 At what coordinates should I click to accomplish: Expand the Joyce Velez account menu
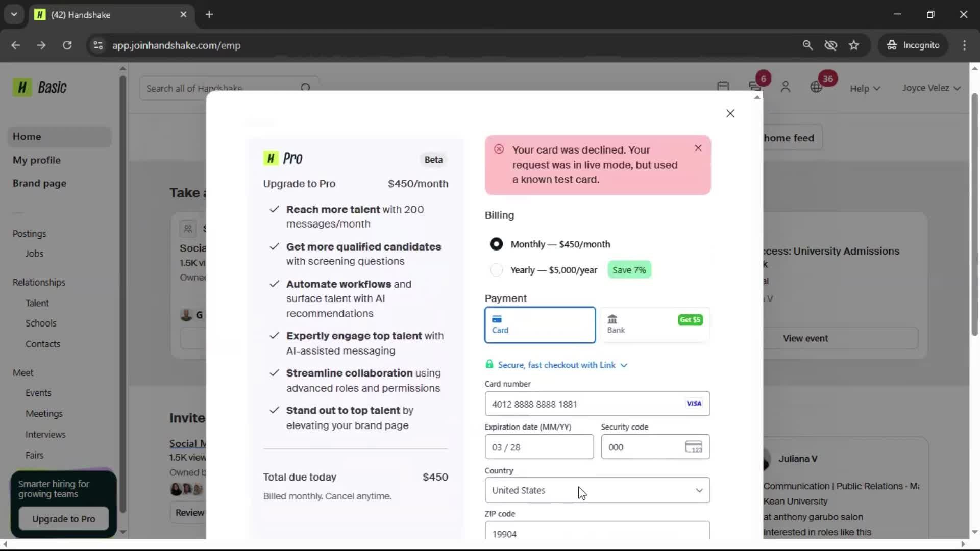click(932, 88)
